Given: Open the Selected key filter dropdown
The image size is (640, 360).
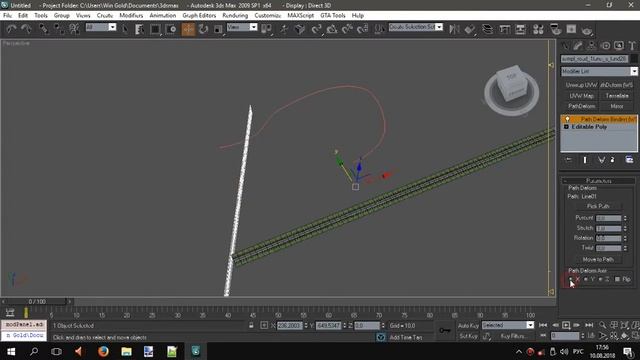Looking at the screenshot, I should (x=530, y=325).
